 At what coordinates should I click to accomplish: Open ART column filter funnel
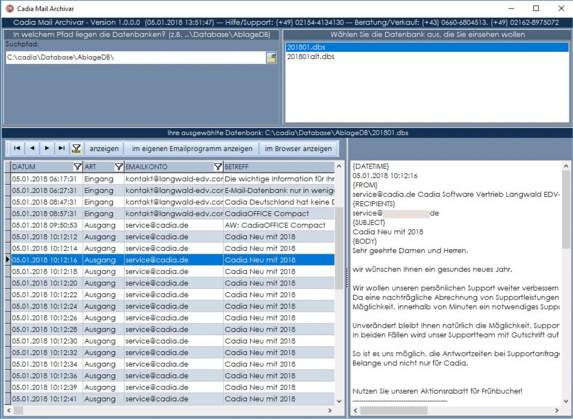[118, 167]
